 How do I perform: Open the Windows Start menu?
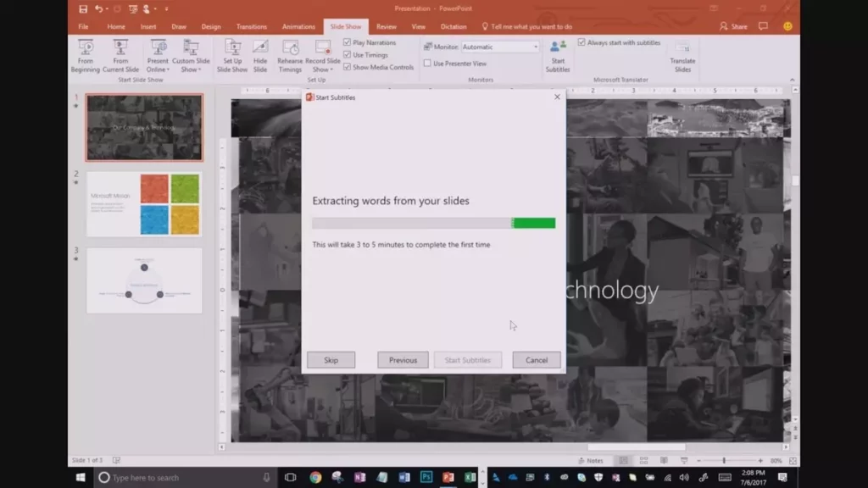click(x=81, y=477)
